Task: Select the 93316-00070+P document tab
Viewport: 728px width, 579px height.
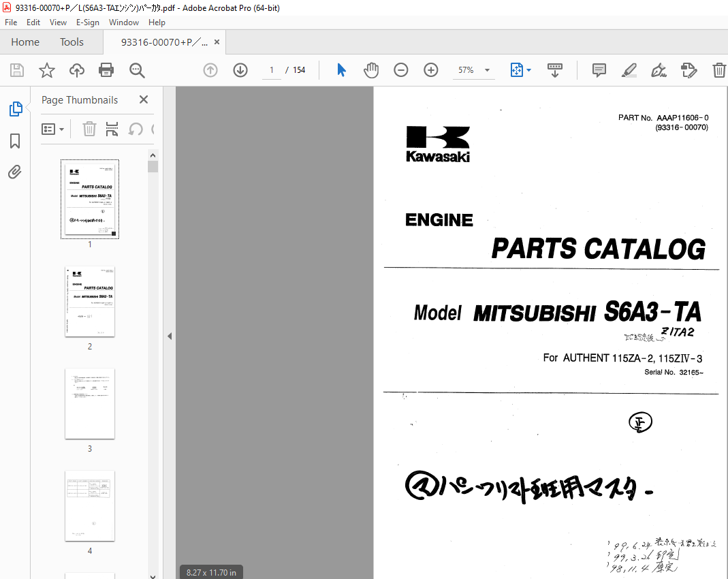Action: click(164, 42)
